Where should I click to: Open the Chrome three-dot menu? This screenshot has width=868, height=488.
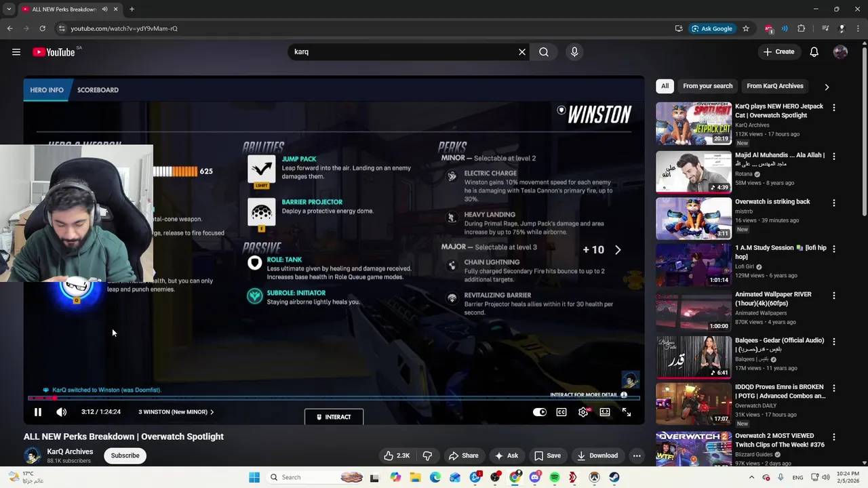(859, 28)
